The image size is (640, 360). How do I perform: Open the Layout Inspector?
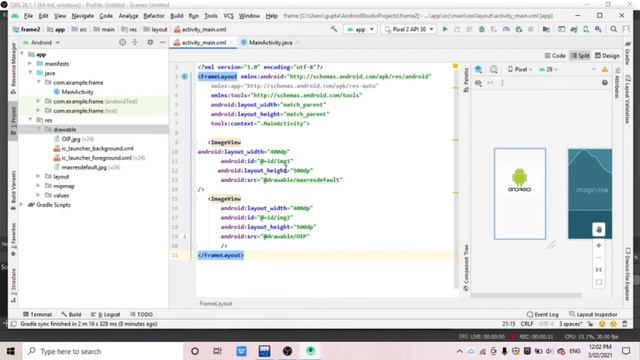(x=593, y=314)
